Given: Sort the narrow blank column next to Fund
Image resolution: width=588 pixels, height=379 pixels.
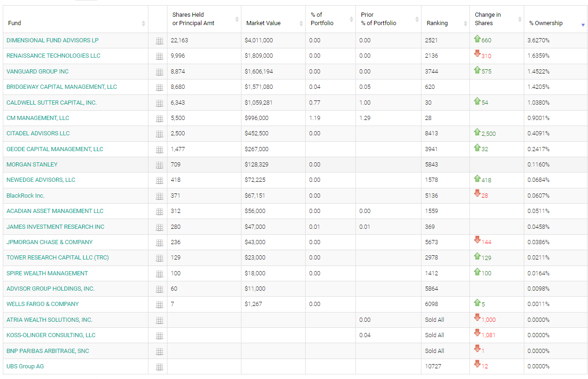Looking at the screenshot, I should (158, 19).
